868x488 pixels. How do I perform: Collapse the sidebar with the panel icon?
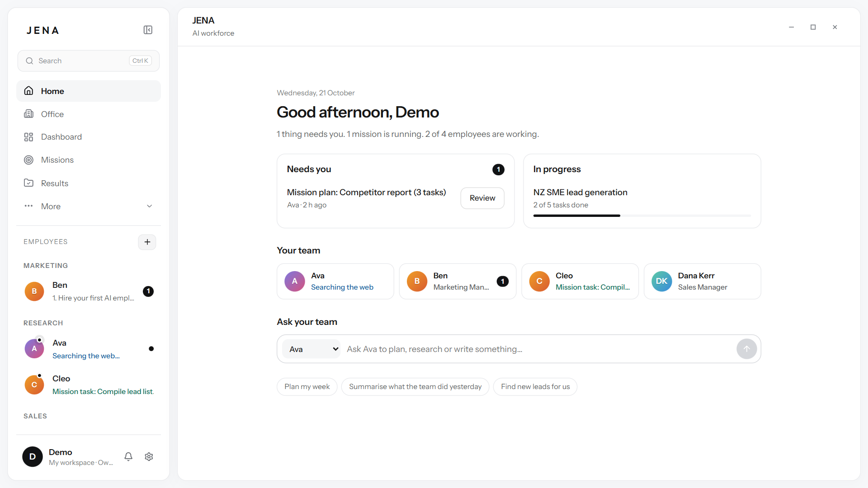pyautogui.click(x=148, y=30)
